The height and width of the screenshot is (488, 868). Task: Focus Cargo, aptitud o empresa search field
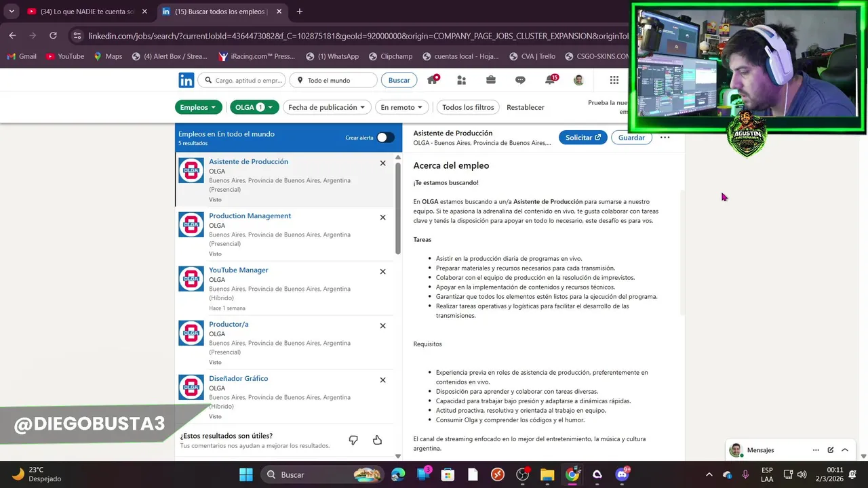click(x=242, y=80)
